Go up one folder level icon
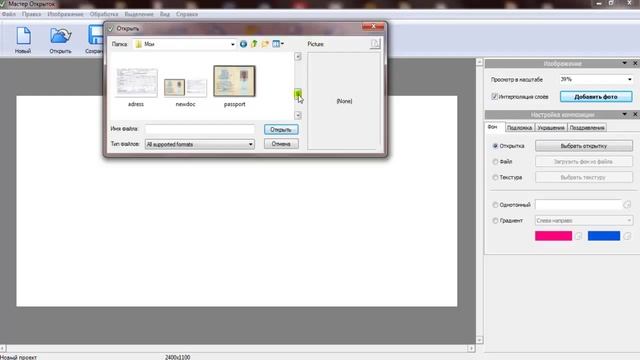Image resolution: width=640 pixels, height=360 pixels. click(x=254, y=44)
